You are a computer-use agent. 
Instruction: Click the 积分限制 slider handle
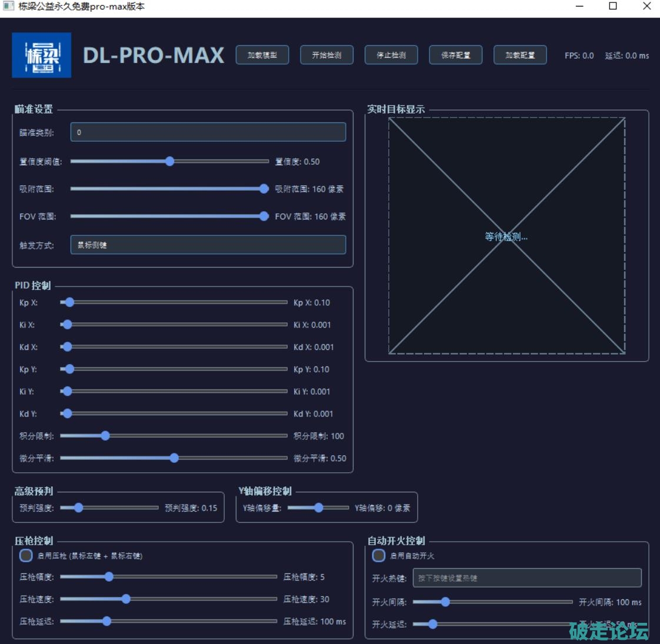[x=105, y=436]
